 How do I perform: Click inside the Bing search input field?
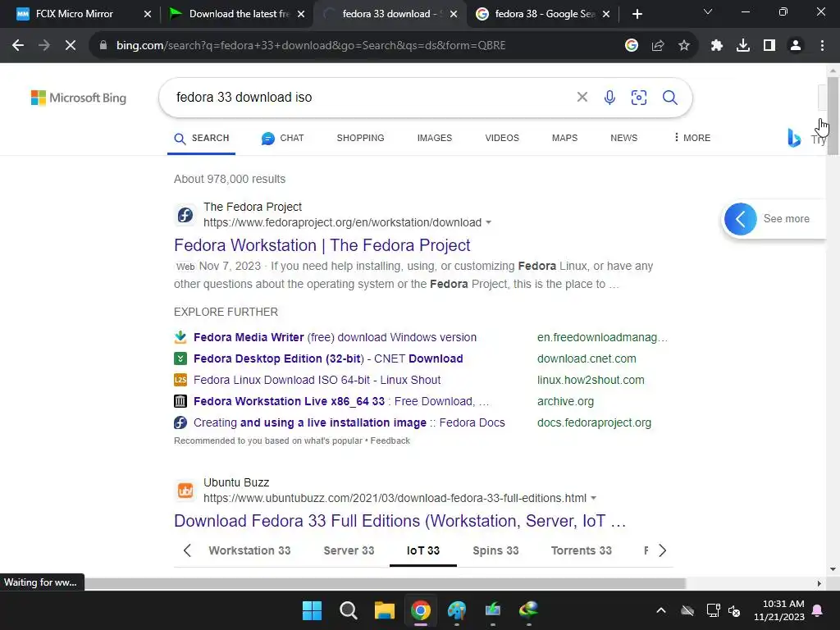coord(370,97)
